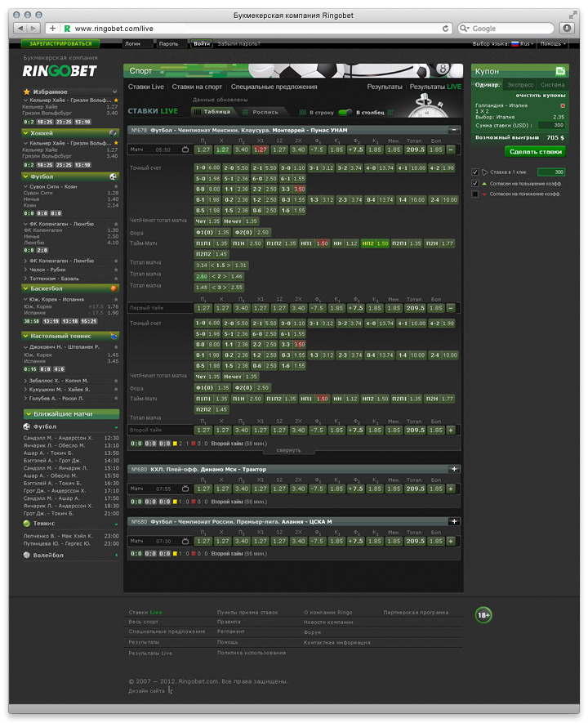This screenshot has height=723, width=588.
Task: Check Согласен на понижение коэфф. checkbox
Action: (475, 194)
